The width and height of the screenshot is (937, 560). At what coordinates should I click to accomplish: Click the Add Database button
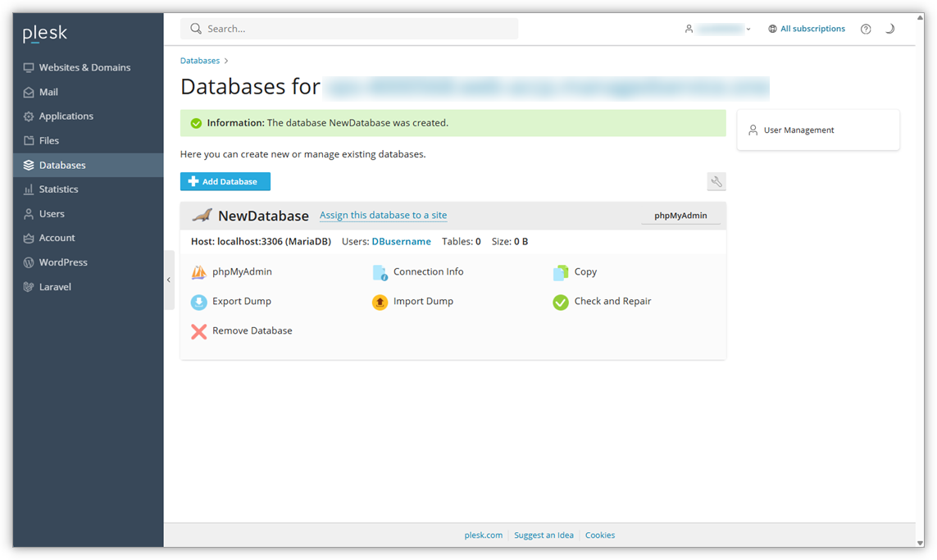pyautogui.click(x=225, y=181)
